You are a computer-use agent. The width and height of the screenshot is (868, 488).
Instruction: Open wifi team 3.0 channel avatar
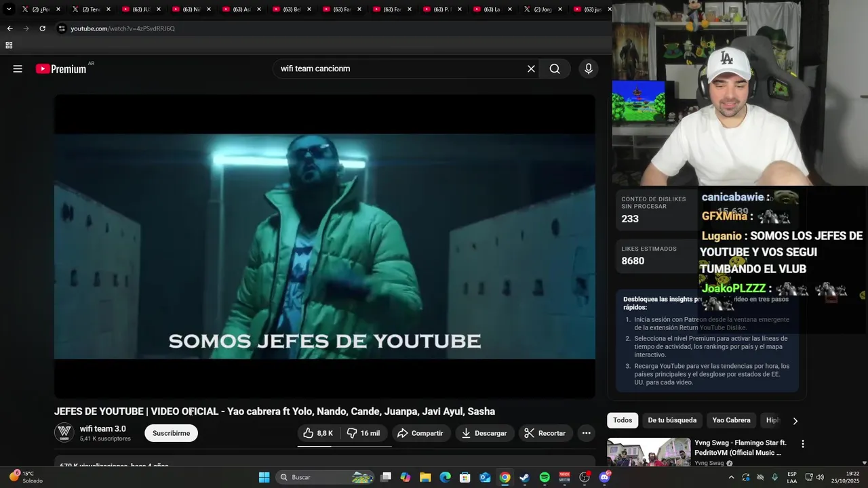click(x=64, y=433)
